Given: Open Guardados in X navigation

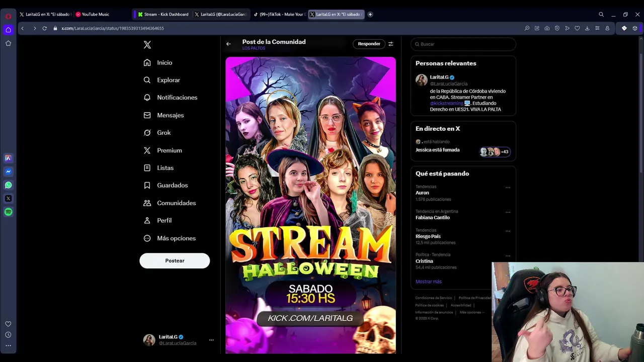Looking at the screenshot, I should point(166,186).
